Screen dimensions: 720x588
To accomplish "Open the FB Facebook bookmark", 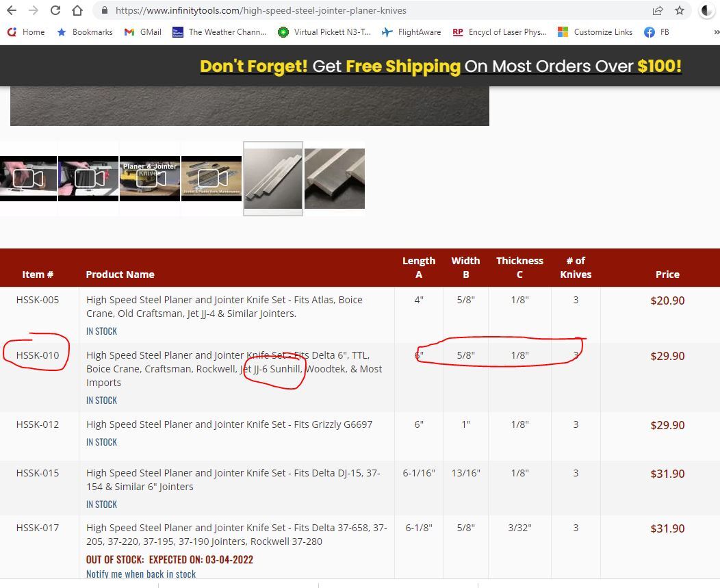I will (x=656, y=32).
